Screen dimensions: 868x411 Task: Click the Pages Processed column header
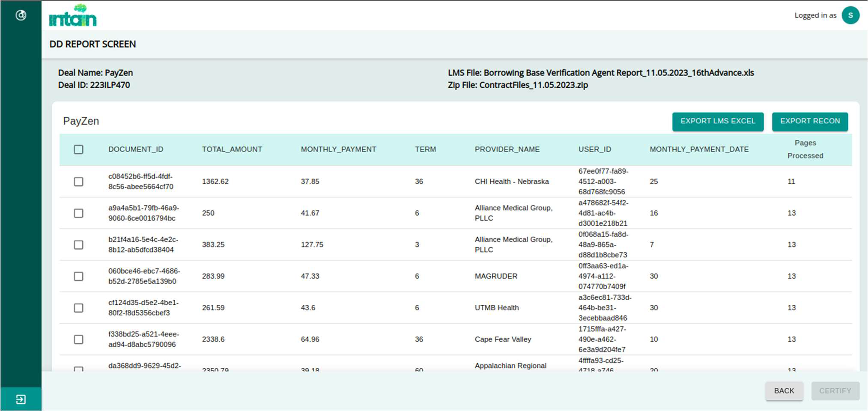pyautogui.click(x=805, y=149)
